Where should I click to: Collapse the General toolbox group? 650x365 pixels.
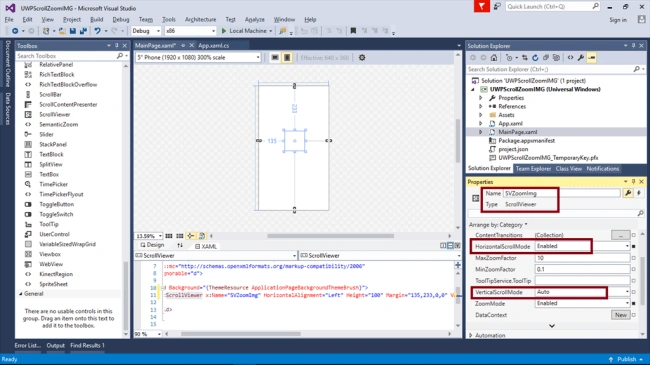click(21, 294)
